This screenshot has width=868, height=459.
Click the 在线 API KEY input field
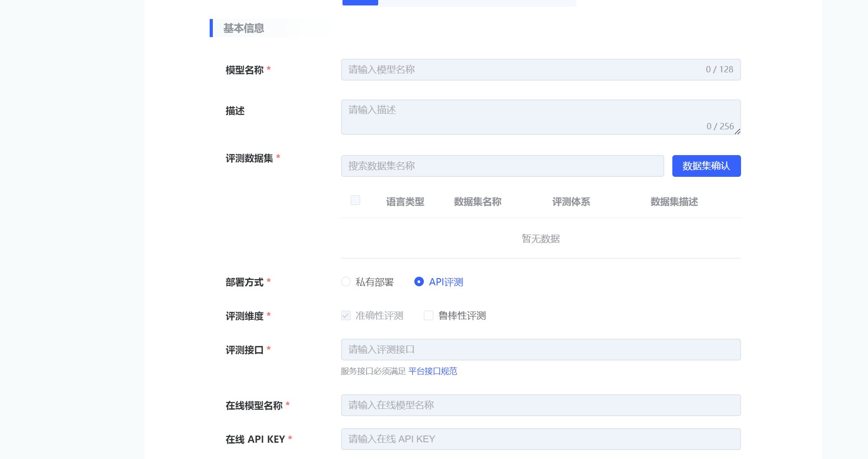[x=540, y=439]
